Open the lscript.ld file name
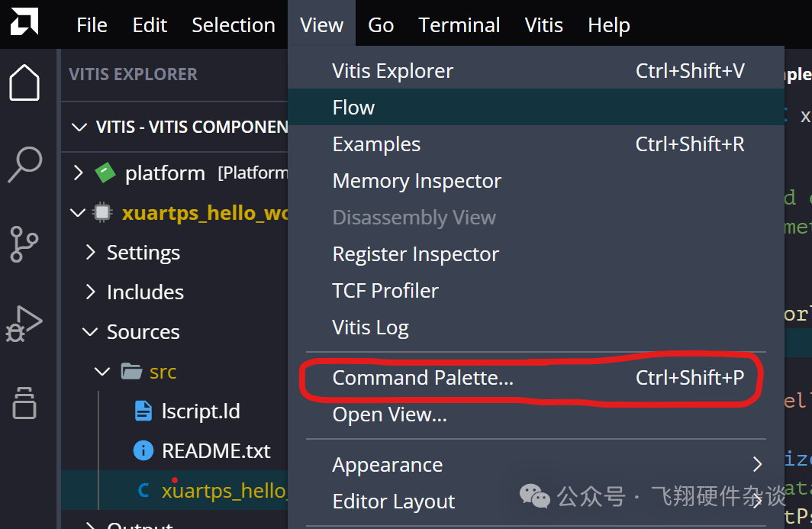This screenshot has height=529, width=812. [x=201, y=411]
